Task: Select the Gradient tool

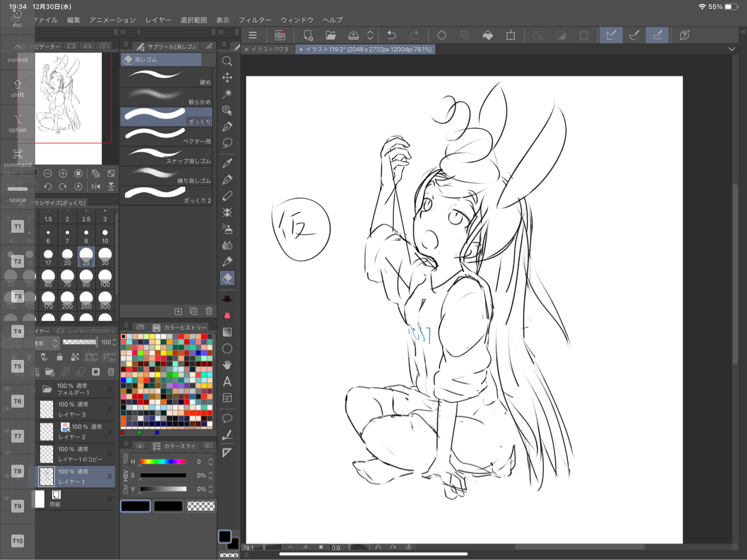Action: pyautogui.click(x=228, y=332)
